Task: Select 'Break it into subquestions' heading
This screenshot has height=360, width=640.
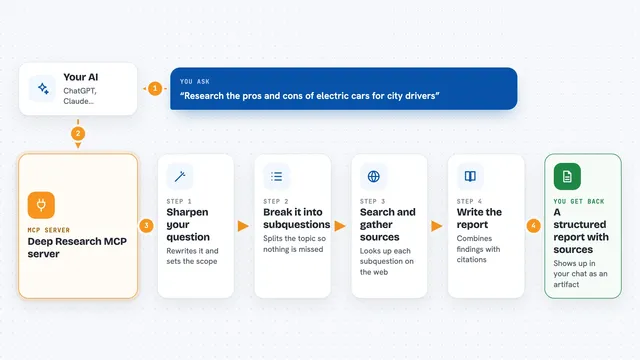Action: click(x=296, y=218)
